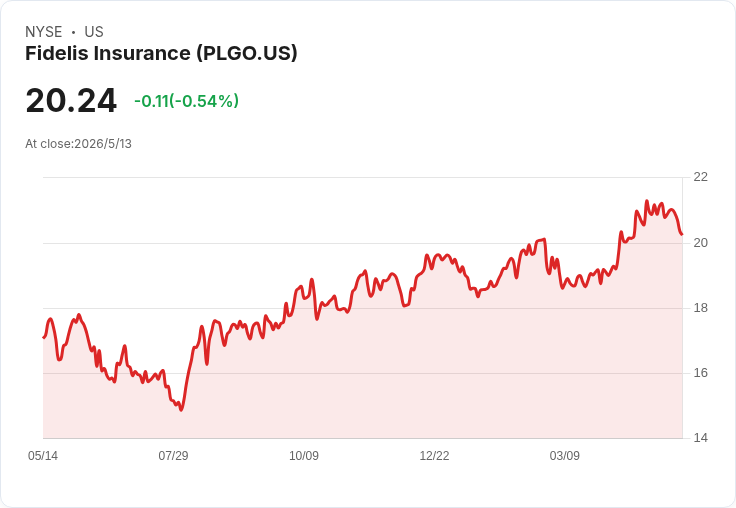Click the left starting point of the price line
Image resolution: width=736 pixels, height=508 pixels.
coord(44,337)
